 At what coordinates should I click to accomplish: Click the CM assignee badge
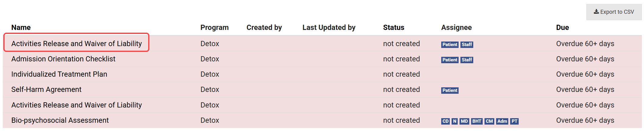point(489,121)
